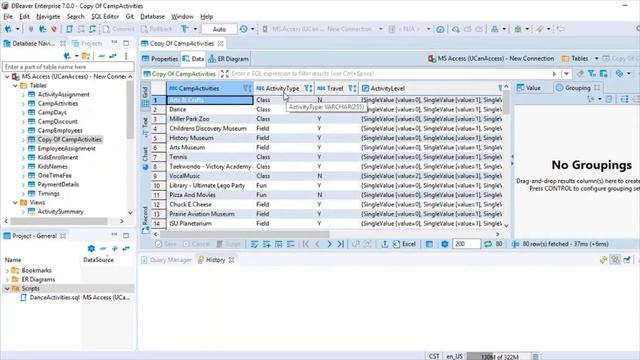Sort and filter ActivityType column

308,88
